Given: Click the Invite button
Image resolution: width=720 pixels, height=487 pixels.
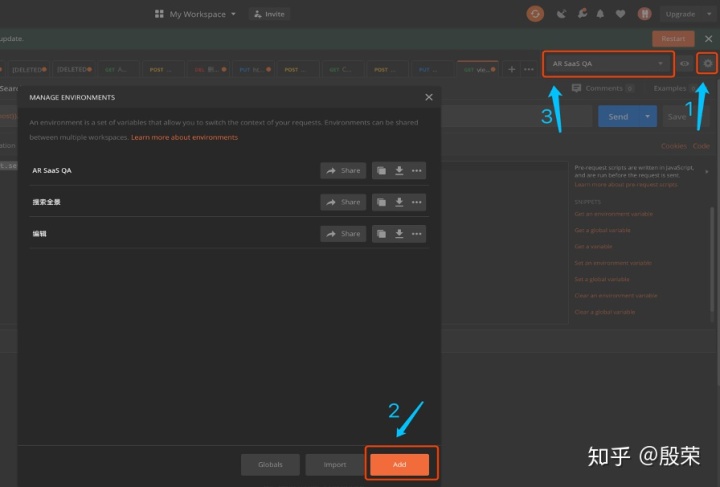Looking at the screenshot, I should [270, 14].
